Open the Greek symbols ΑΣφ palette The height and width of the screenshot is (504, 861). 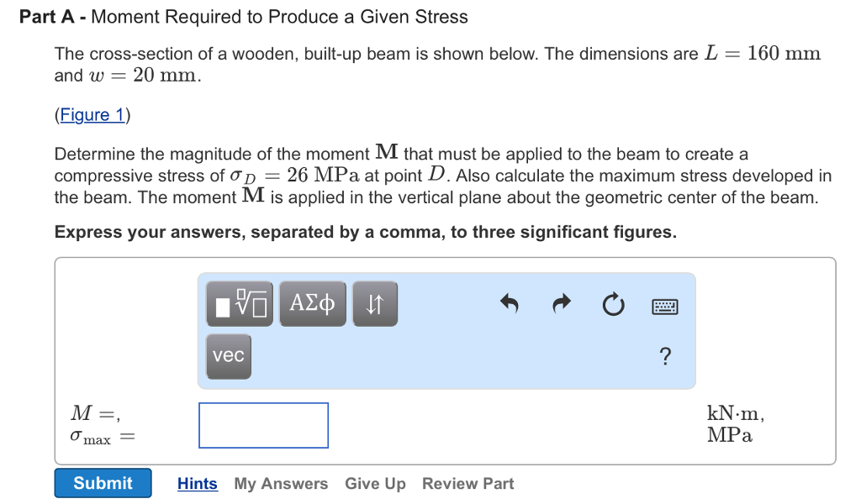pyautogui.click(x=312, y=303)
